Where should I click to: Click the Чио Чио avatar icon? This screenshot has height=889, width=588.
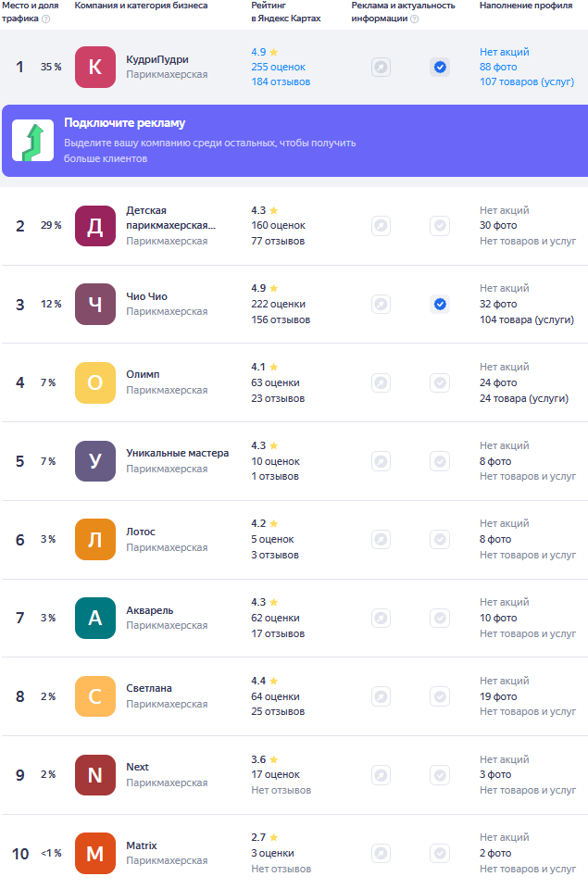point(95,305)
